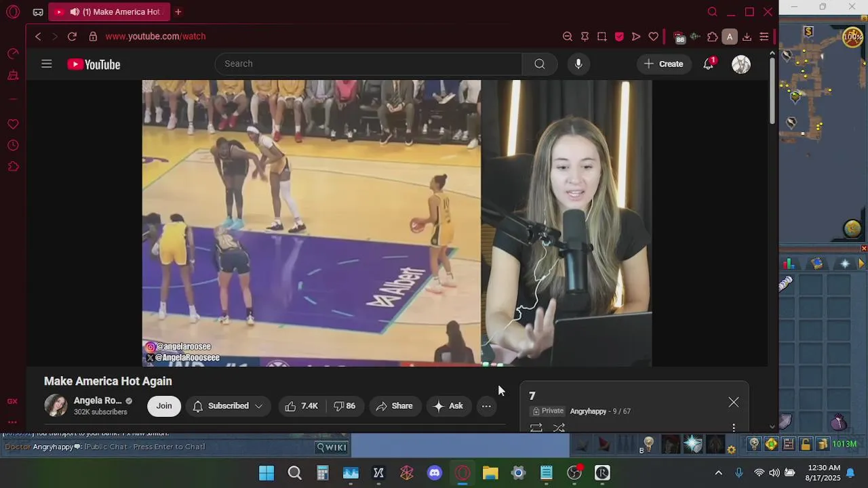Open Calculator from taskbar

coord(323,473)
